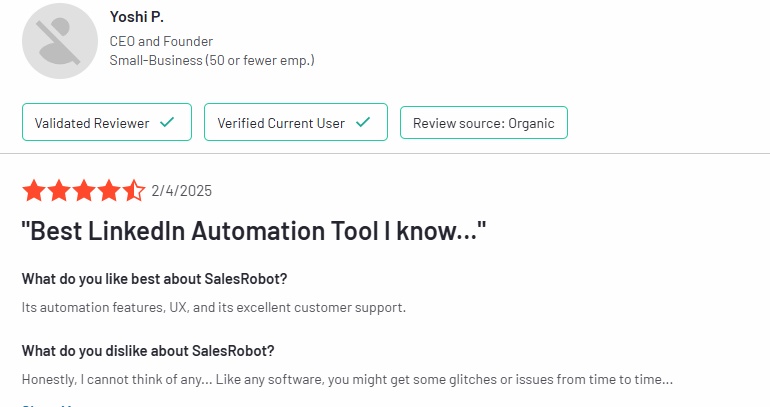This screenshot has height=407, width=770.
Task: Click the automation features answer text
Action: (214, 307)
